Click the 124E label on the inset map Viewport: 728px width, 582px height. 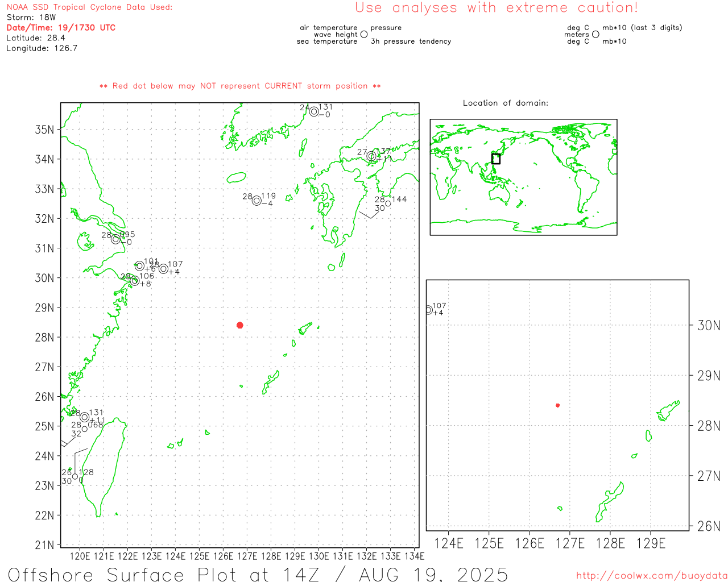449,544
